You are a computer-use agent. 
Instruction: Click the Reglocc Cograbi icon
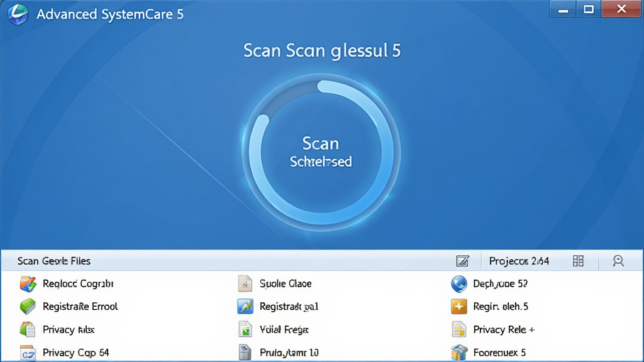tap(28, 284)
